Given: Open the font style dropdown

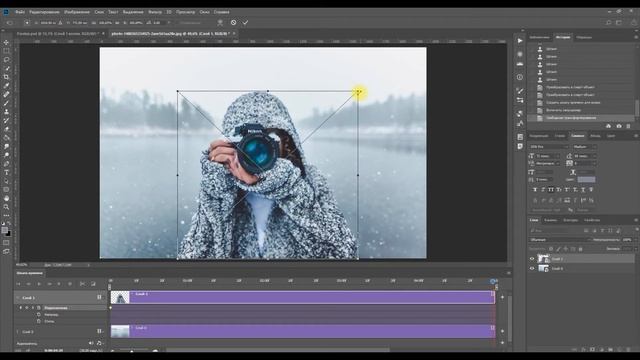Looking at the screenshot, I should pyautogui.click(x=584, y=147).
